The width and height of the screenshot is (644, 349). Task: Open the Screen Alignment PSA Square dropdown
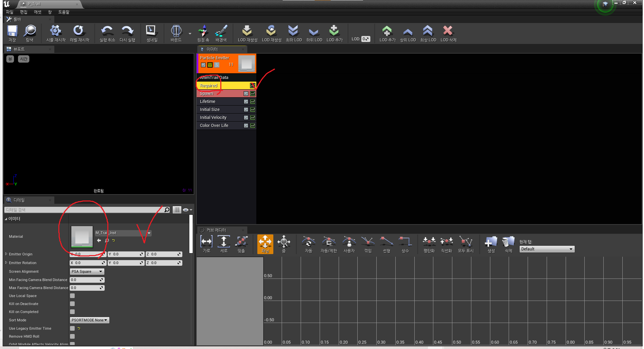(x=87, y=271)
